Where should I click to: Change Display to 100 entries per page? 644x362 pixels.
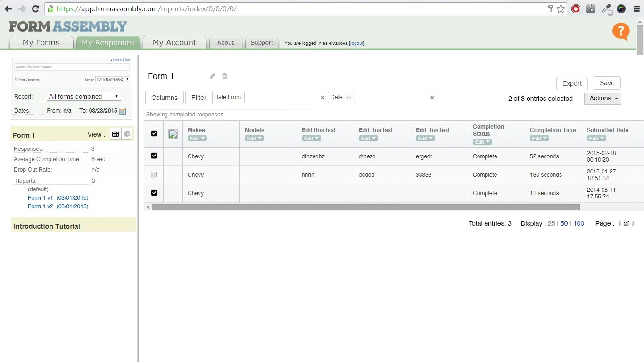[x=578, y=223]
